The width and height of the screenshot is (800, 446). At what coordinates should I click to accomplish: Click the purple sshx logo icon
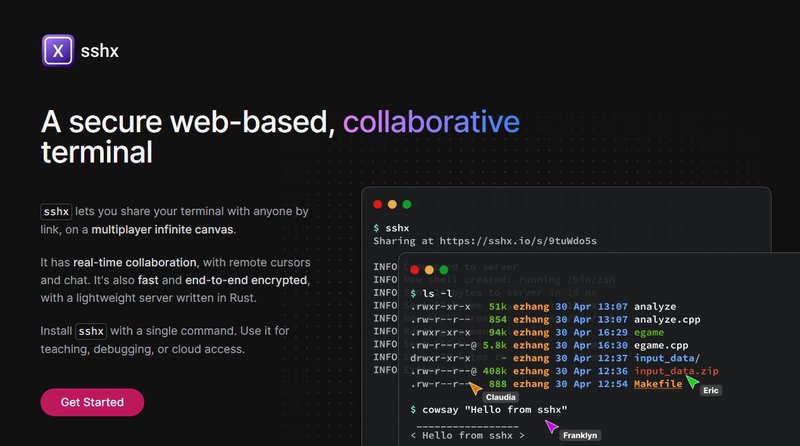tap(58, 50)
